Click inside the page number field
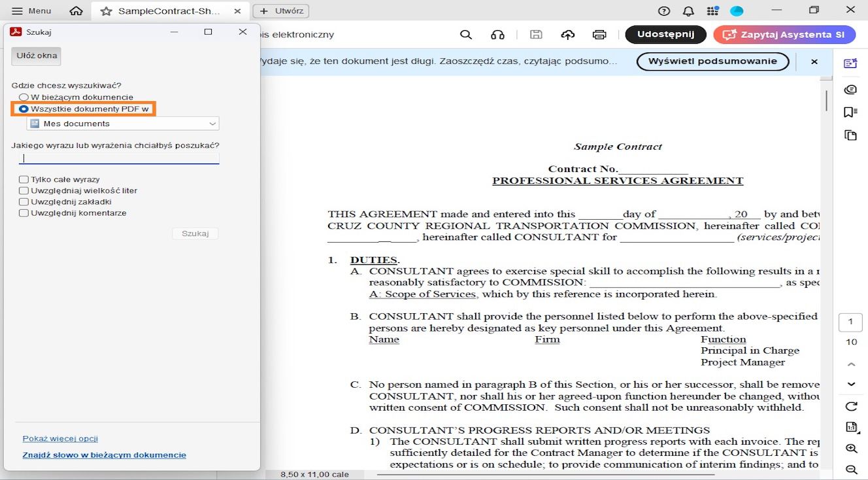The width and height of the screenshot is (868, 480). click(x=850, y=322)
